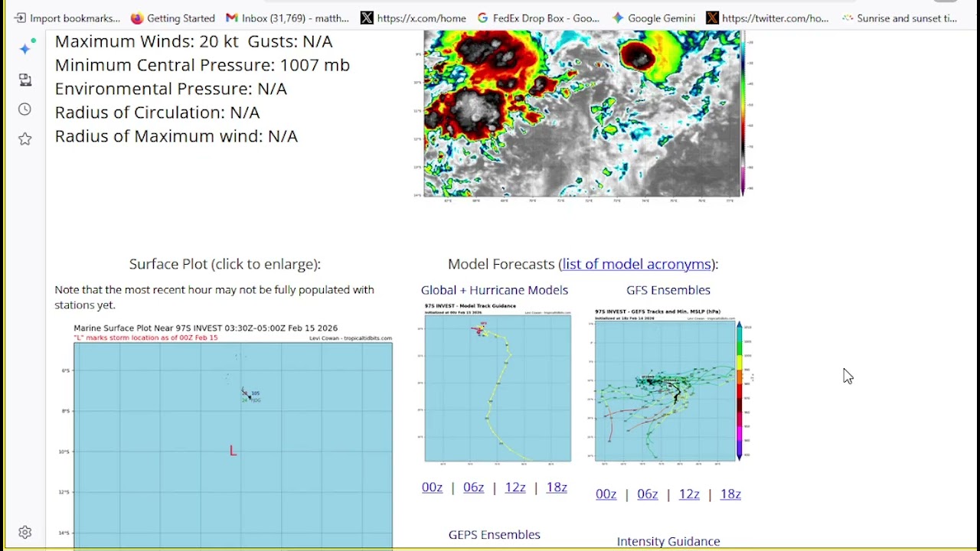
Task: Open the Model Track Guidance map
Action: pyautogui.click(x=497, y=384)
